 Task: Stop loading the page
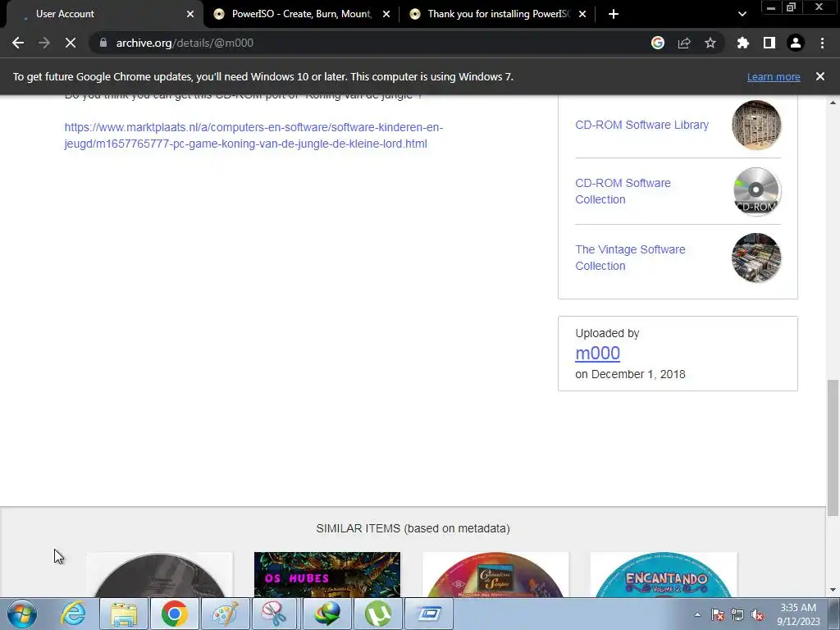tap(71, 43)
